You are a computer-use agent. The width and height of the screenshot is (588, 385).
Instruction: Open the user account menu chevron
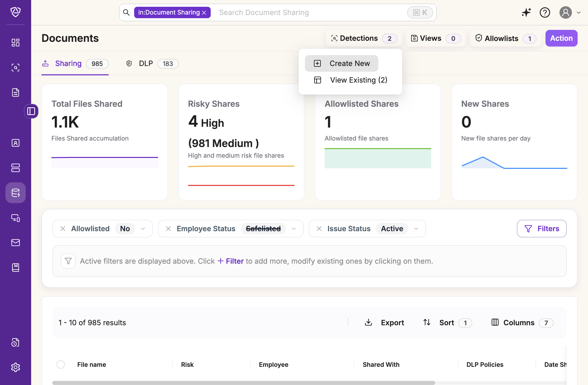click(579, 12)
